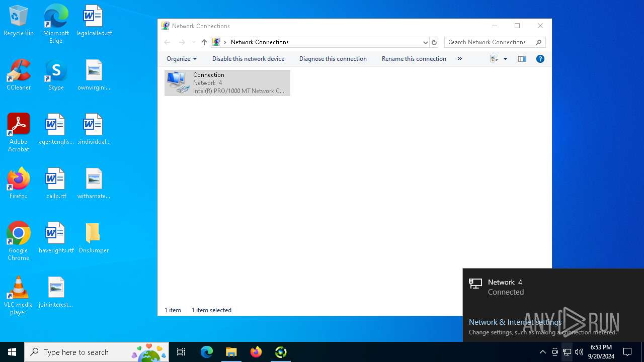Screen dimensions: 644x362
Task: Click taskbar search box
Action: click(x=97, y=352)
